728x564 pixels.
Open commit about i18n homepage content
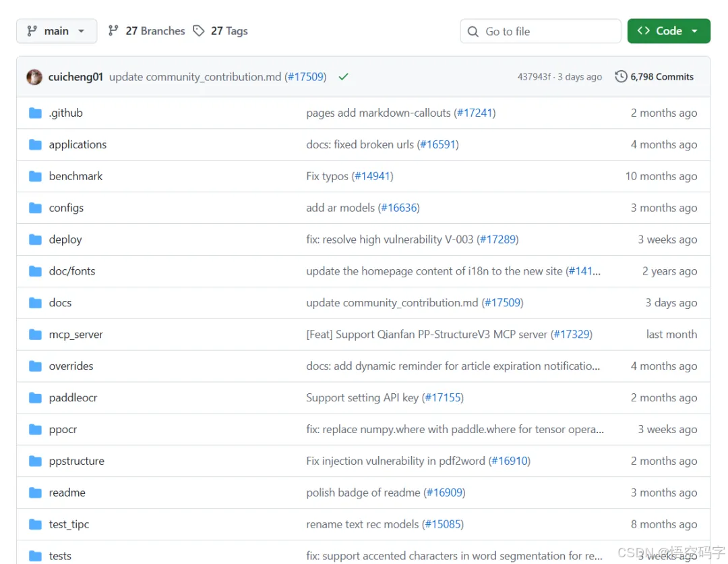(435, 271)
